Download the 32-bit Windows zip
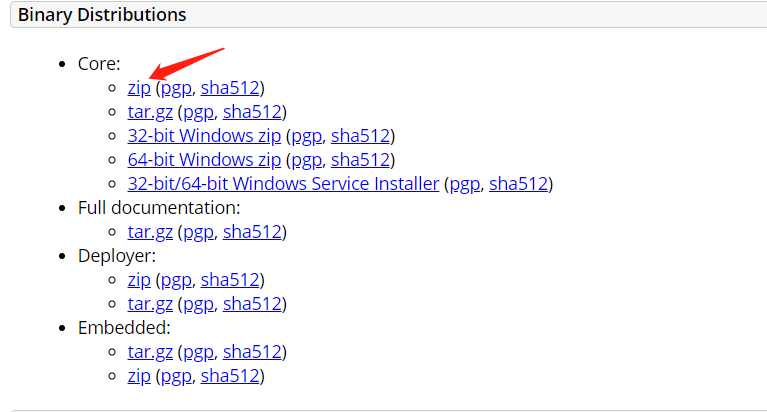This screenshot has width=767, height=412. tap(204, 136)
